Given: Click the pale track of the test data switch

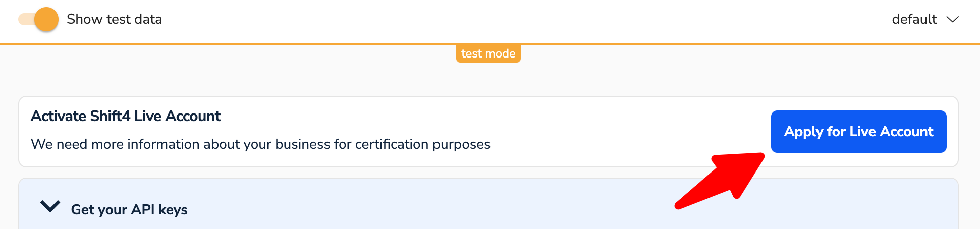Looking at the screenshot, I should (25, 20).
